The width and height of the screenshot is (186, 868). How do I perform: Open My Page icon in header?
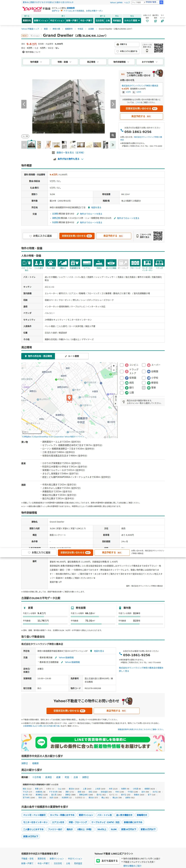point(162,21)
